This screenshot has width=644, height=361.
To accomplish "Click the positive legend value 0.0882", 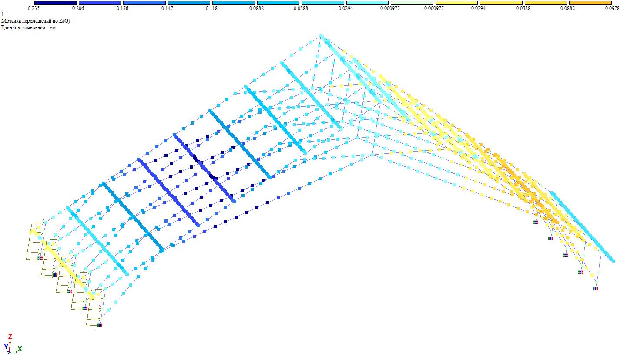I will click(568, 8).
